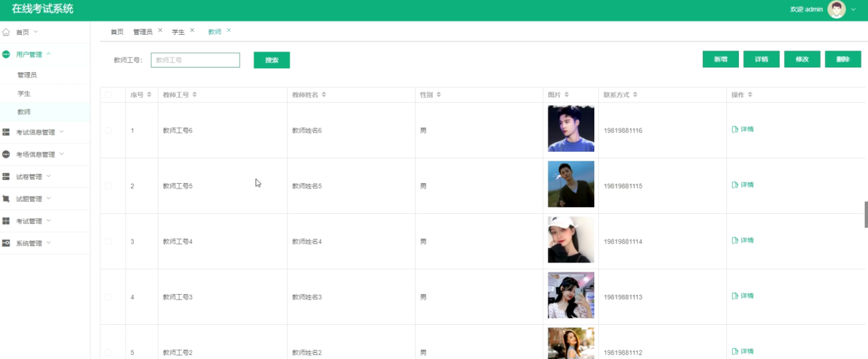Screen dimensions: 868x359
Task: Click the 考试信息管理 sidebar icon
Action: coord(6,132)
